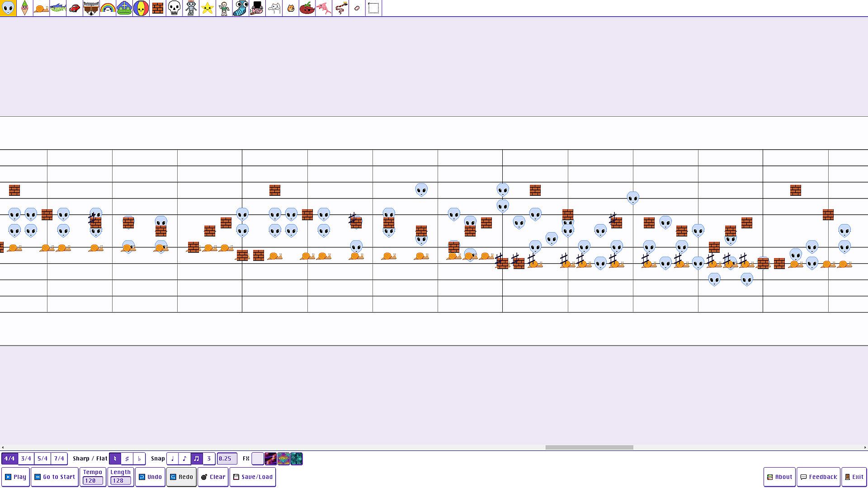Viewport: 868px width, 488px height.
Task: Choose the yellow star instrument
Action: (x=208, y=8)
